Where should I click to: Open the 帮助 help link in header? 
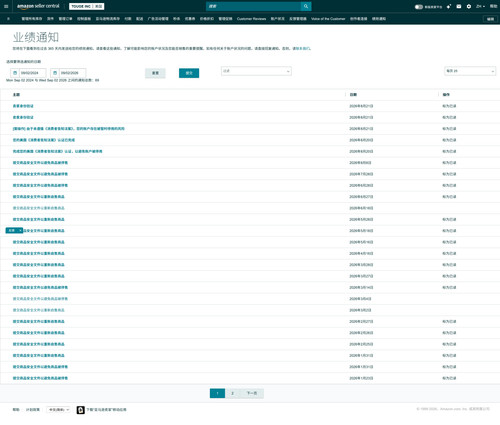coord(493,6)
